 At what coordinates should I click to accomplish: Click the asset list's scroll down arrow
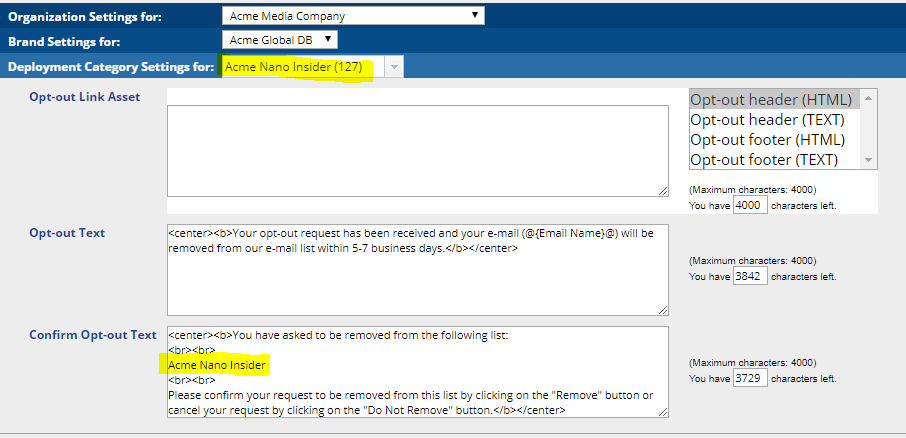click(870, 161)
